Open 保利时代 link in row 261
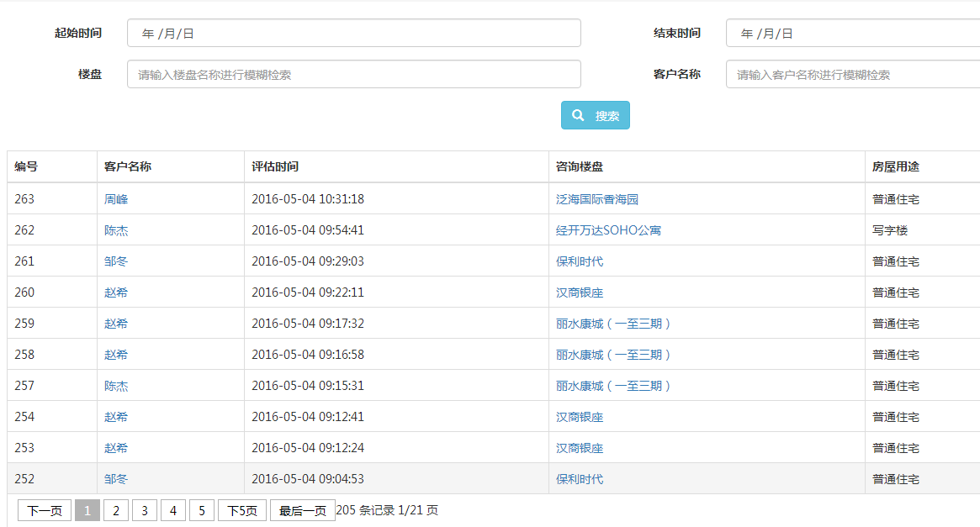980x527 pixels. (579, 261)
